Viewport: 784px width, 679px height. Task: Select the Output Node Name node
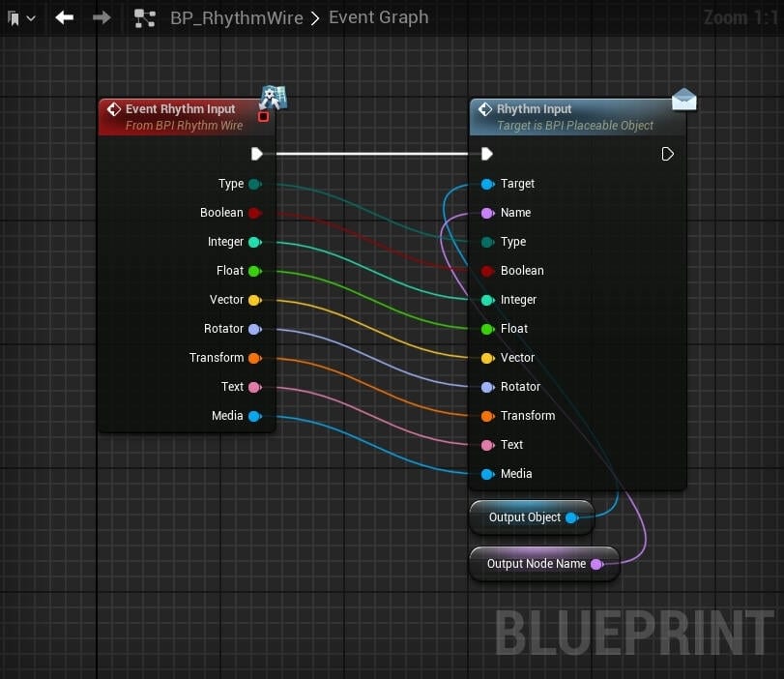pyautogui.click(x=537, y=563)
